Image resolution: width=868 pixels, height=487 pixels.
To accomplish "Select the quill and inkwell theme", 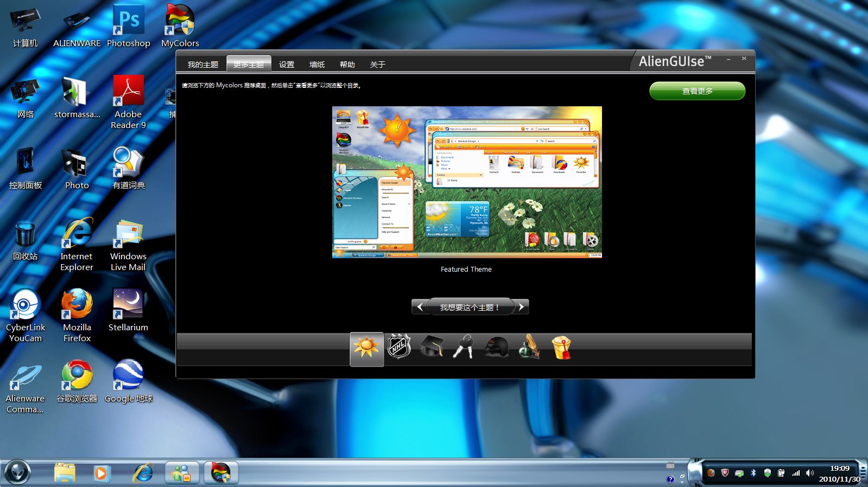I will click(x=529, y=347).
